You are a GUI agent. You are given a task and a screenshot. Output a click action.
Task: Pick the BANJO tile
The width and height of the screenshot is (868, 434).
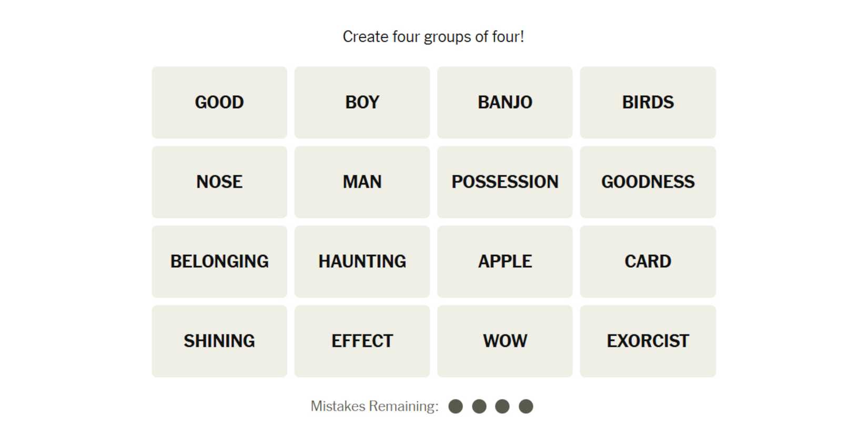pos(504,103)
